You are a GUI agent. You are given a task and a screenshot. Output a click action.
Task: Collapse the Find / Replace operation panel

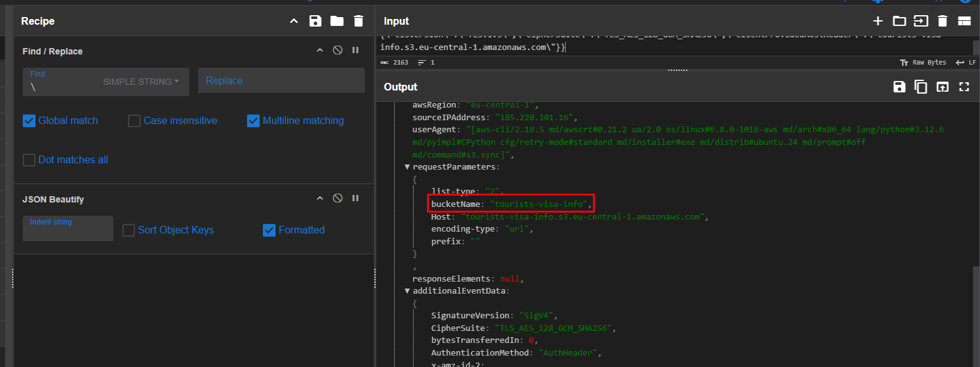coord(320,51)
